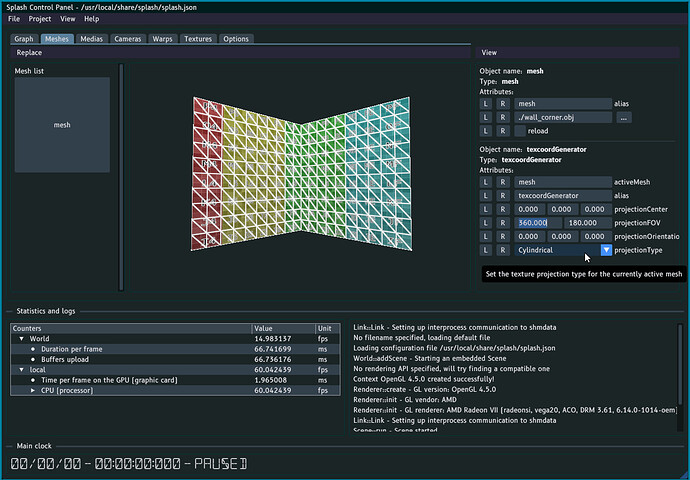690x480 pixels.
Task: Collapse the World counters tree row
Action: [x=19, y=339]
